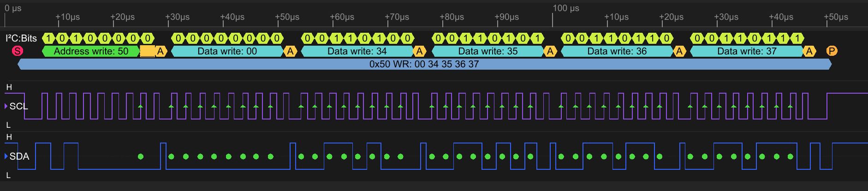
Task: Select the ACK marker after Data write: 36
Action: [x=679, y=51]
